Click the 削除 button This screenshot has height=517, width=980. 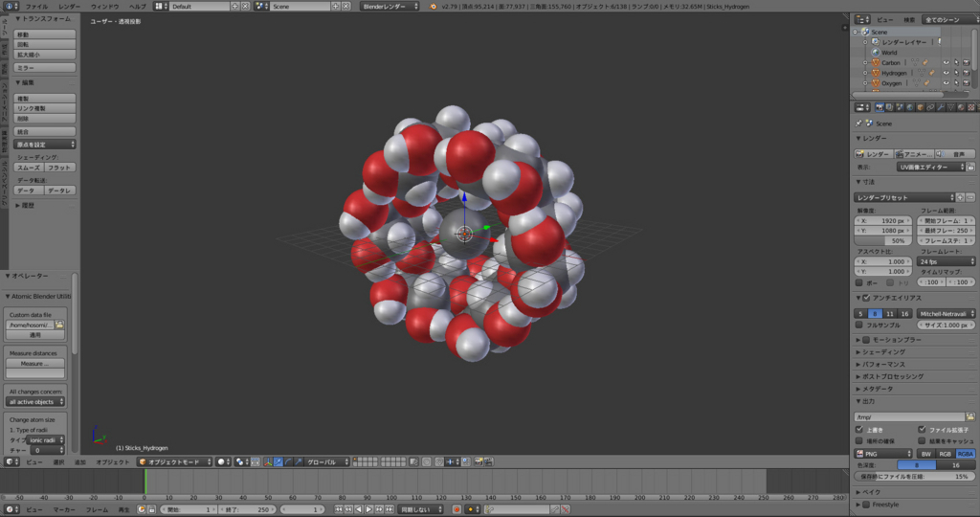45,118
